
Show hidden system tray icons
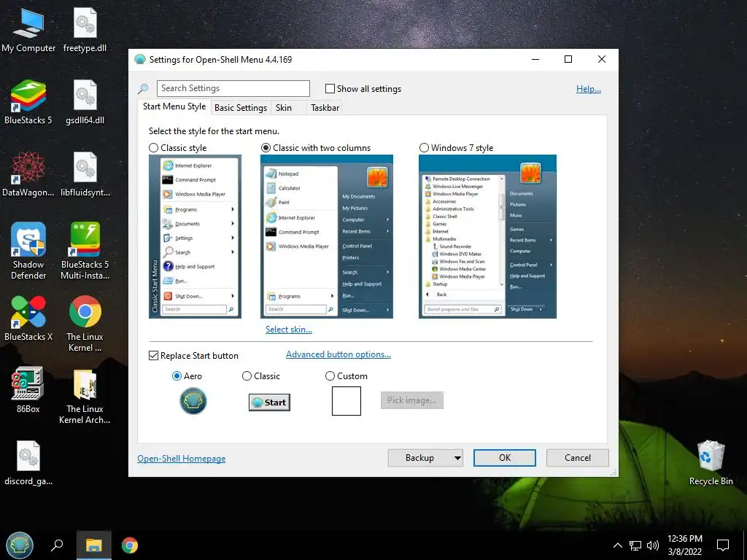[617, 545]
